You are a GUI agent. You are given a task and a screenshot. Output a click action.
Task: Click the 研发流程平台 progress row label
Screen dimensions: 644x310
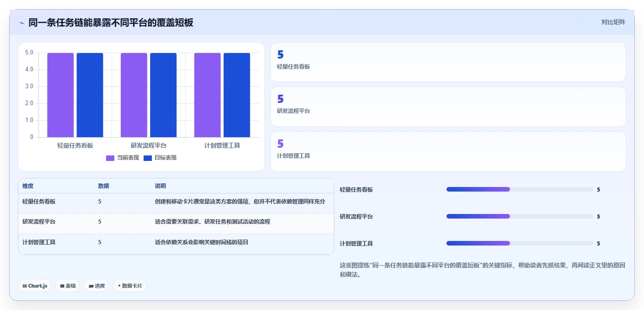[x=356, y=216]
